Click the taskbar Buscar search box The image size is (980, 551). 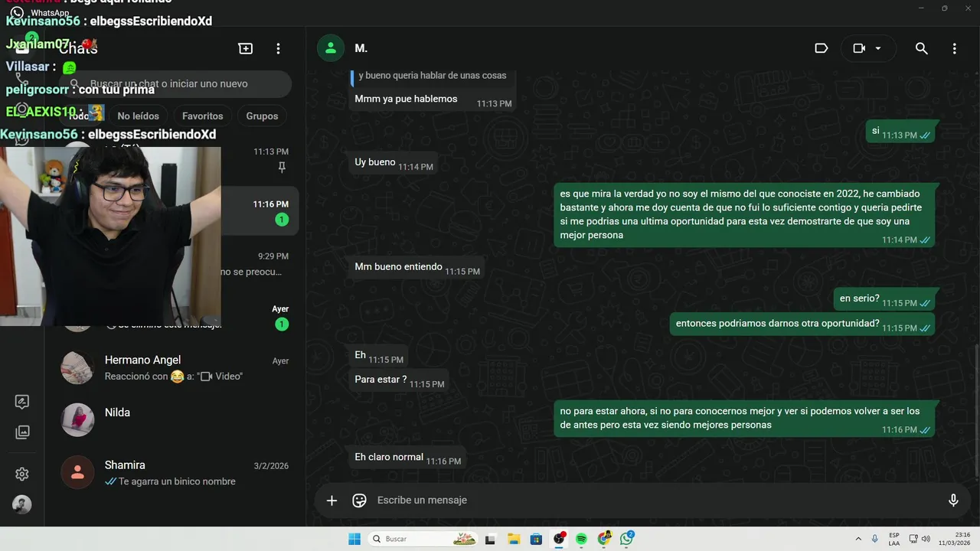(x=423, y=539)
